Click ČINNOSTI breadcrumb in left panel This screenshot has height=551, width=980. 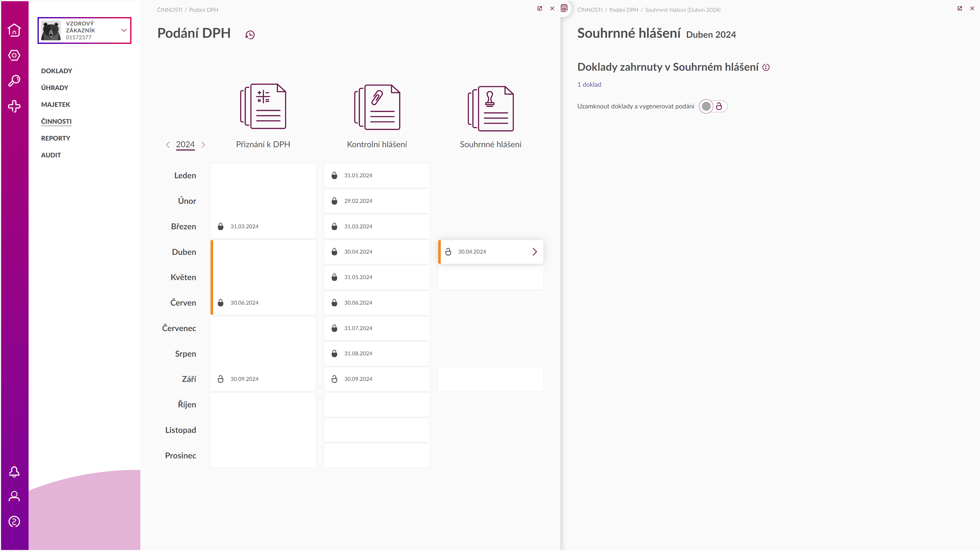[x=170, y=10]
